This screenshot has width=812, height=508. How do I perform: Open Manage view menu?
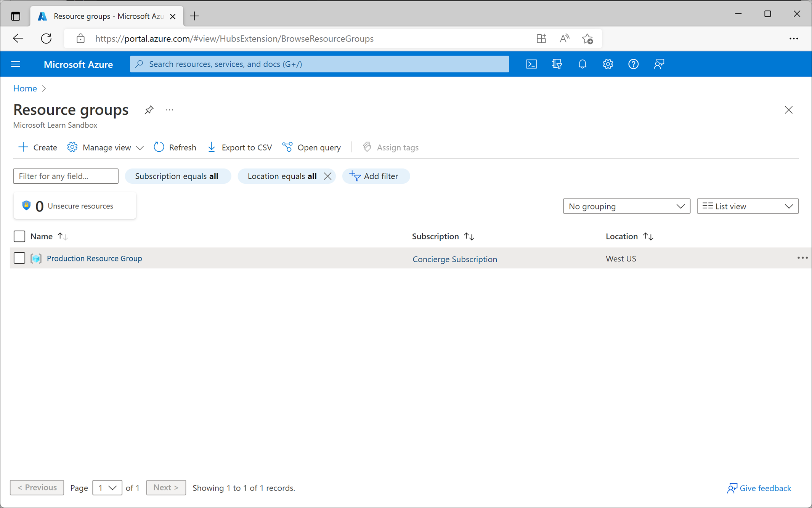point(106,147)
